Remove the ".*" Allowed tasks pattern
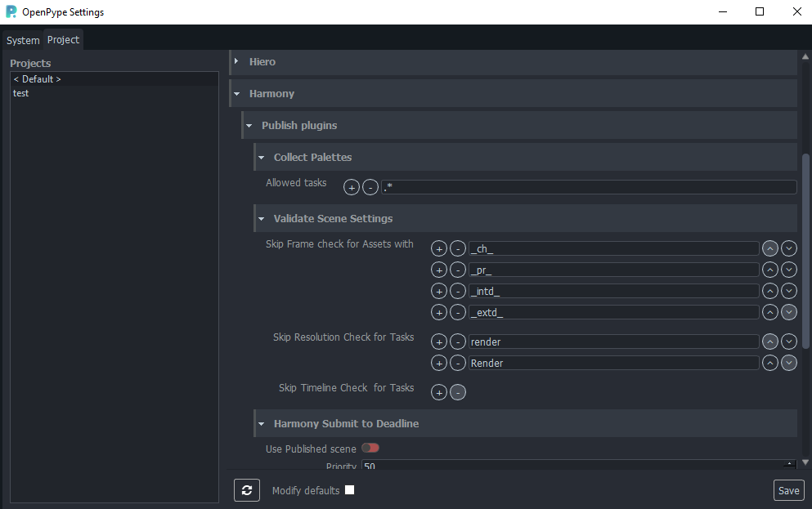Viewport: 812px width, 509px height. [370, 186]
